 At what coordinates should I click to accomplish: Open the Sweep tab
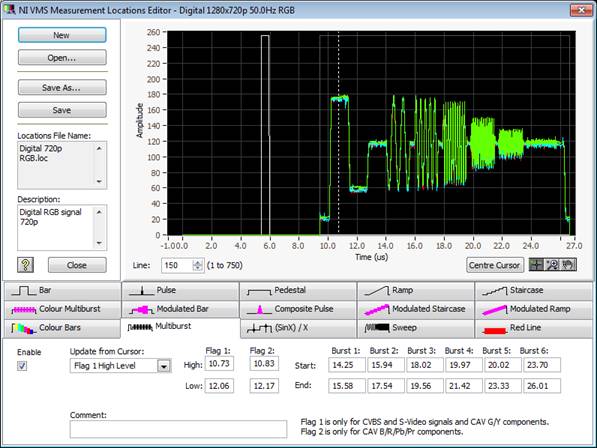416,328
